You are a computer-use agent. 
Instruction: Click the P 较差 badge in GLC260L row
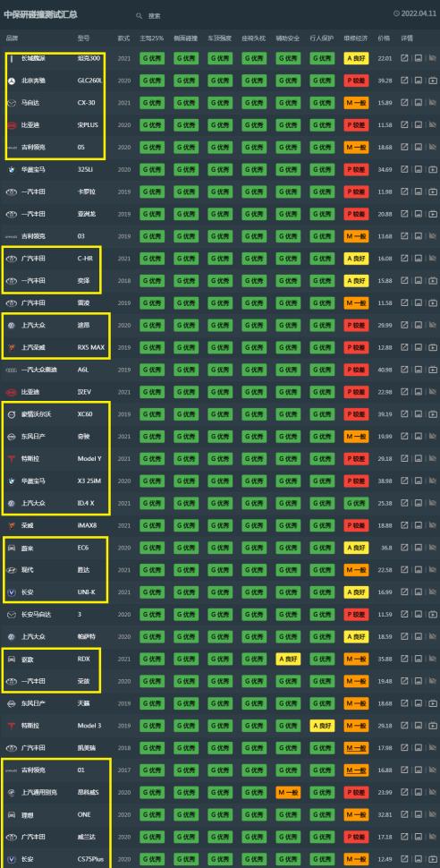[x=357, y=81]
